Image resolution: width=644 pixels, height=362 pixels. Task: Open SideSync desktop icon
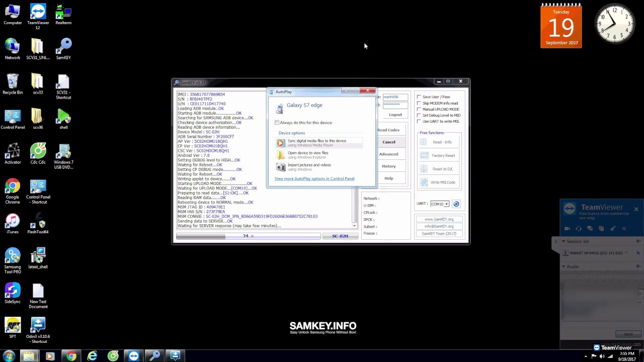click(x=13, y=293)
